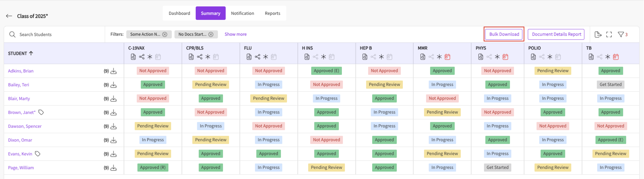
Task: Click the Bulk Download button
Action: pyautogui.click(x=504, y=34)
